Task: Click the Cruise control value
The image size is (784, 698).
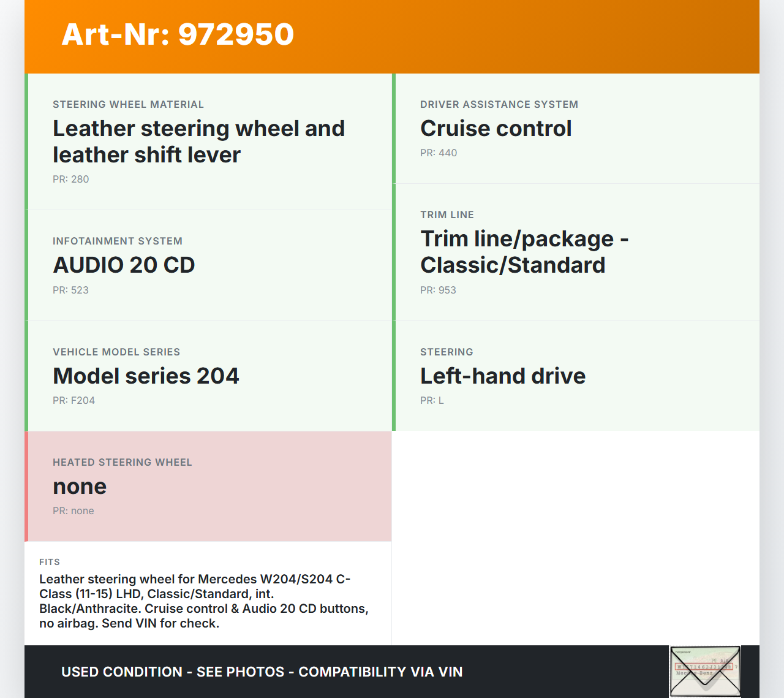Action: tap(496, 129)
